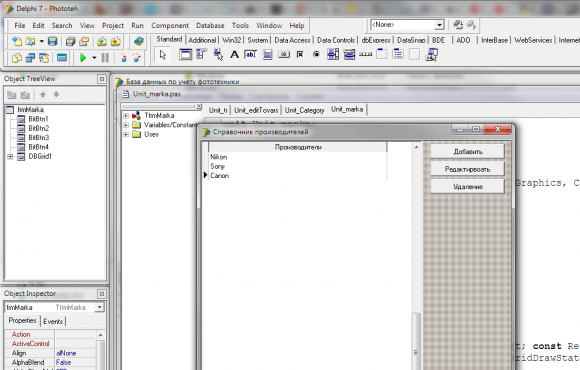Select the arrow pointer selection tool
The image size is (580, 370).
pyautogui.click(x=163, y=55)
